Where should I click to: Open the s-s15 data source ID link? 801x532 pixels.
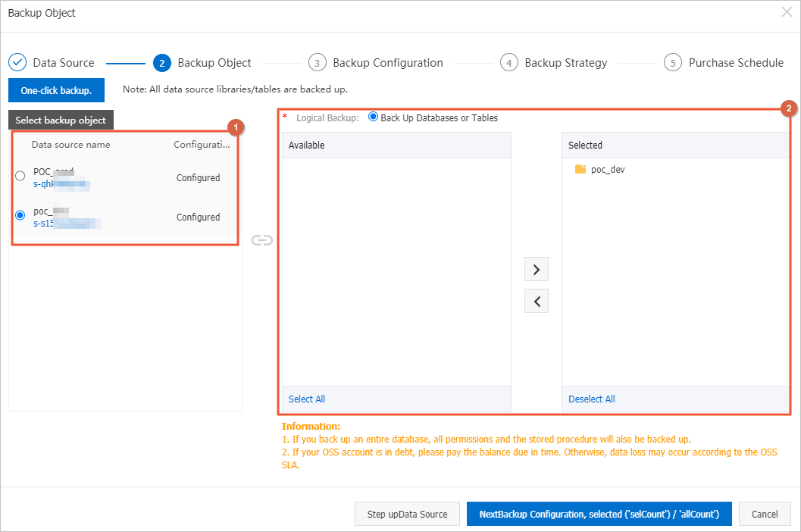pos(67,224)
